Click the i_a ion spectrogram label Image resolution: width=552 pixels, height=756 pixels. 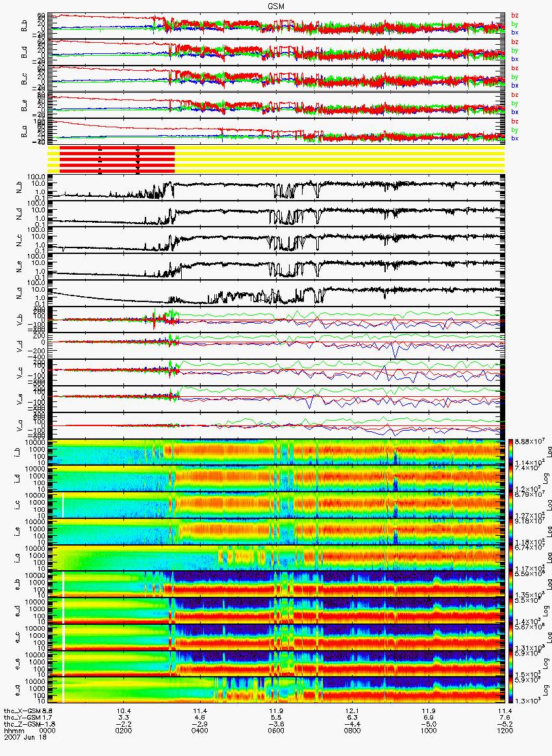[18, 559]
